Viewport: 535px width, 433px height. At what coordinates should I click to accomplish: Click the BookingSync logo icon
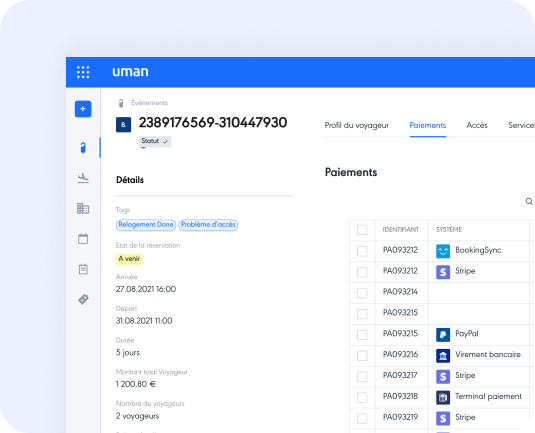[443, 251]
